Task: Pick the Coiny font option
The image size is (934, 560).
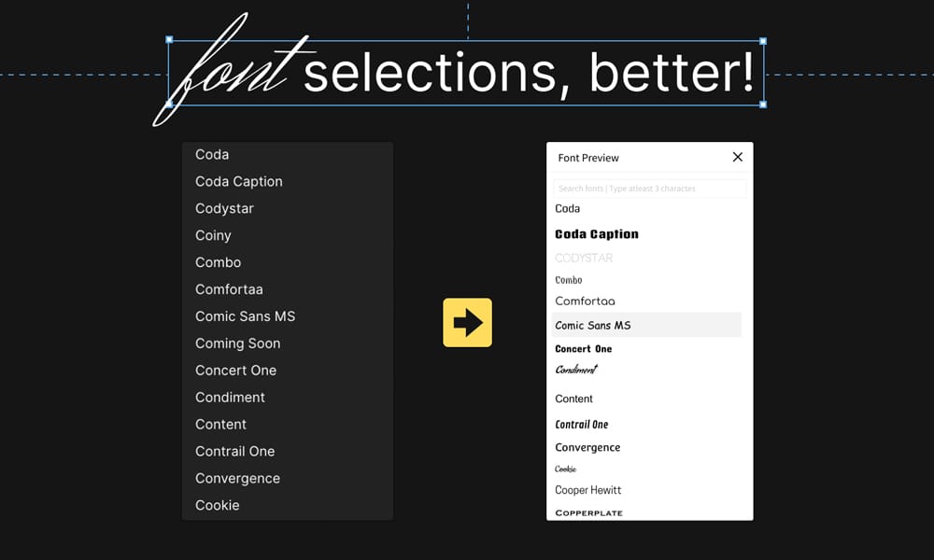Action: point(213,235)
